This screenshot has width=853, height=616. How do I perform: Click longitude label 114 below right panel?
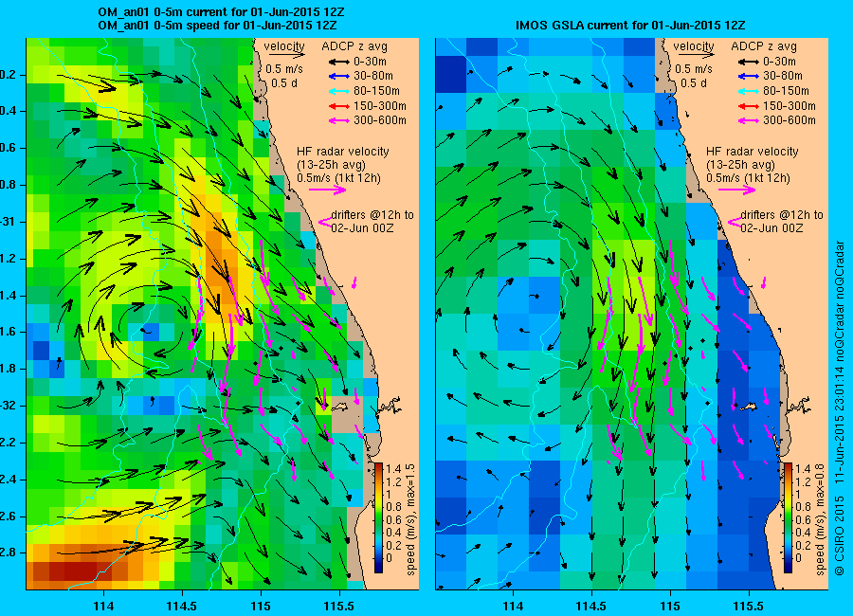[x=513, y=607]
